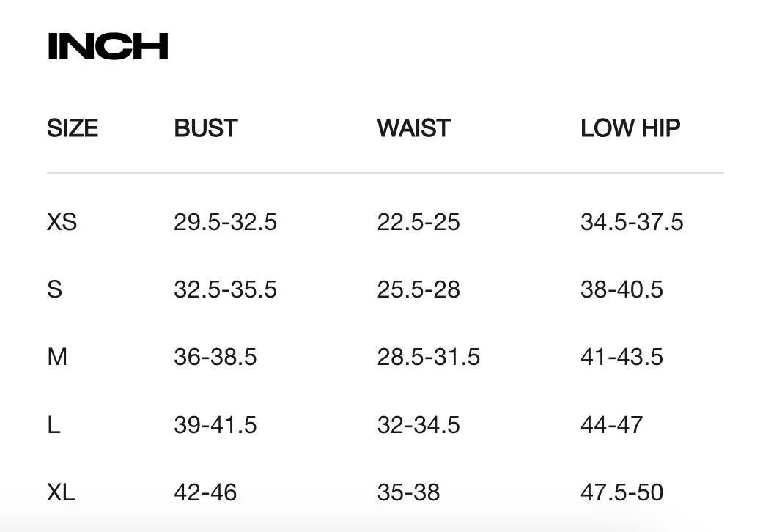This screenshot has width=771, height=532.
Task: Click the XL size row label
Action: pos(61,492)
